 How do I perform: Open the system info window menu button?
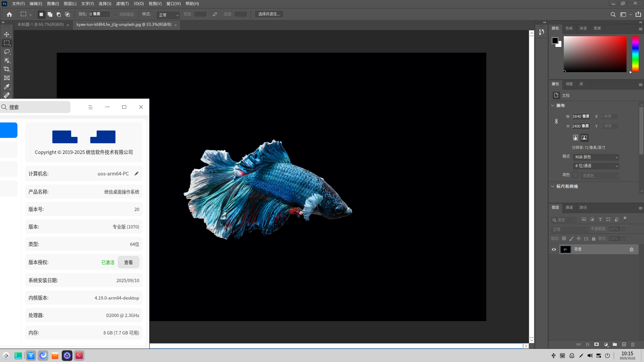coord(91,107)
